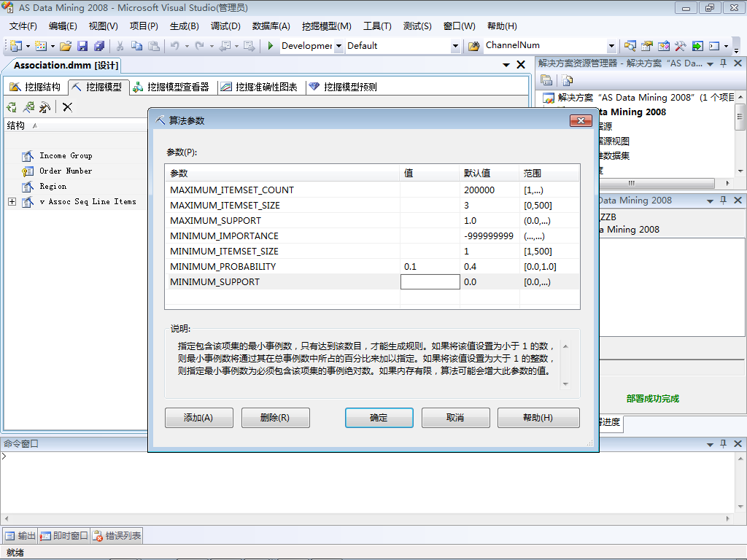Image resolution: width=747 pixels, height=560 pixels.
Task: Click the Undo arrow icon
Action: coord(175,46)
